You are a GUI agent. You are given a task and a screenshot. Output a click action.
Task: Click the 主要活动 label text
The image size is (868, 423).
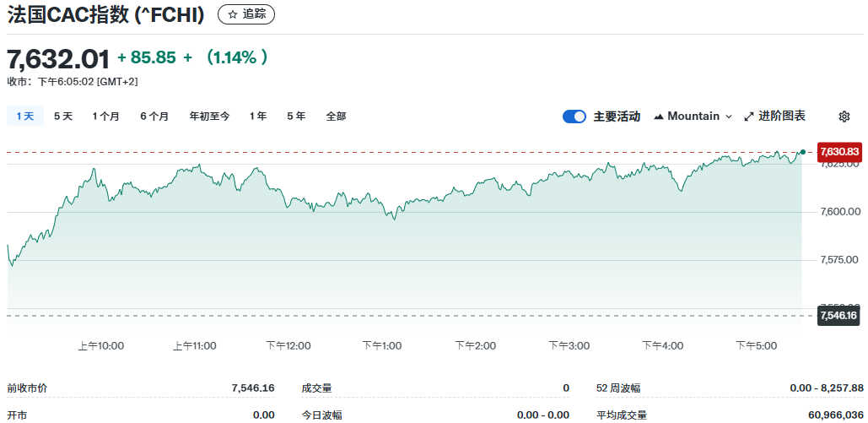[x=617, y=117]
